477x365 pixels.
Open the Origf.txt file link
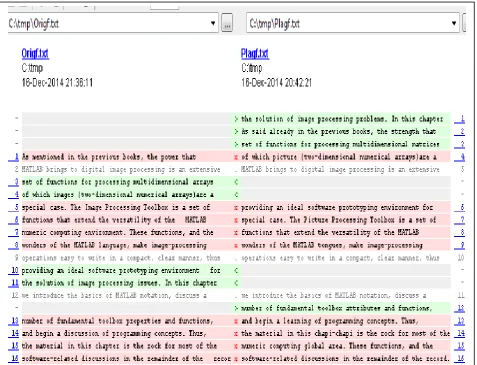tap(35, 53)
